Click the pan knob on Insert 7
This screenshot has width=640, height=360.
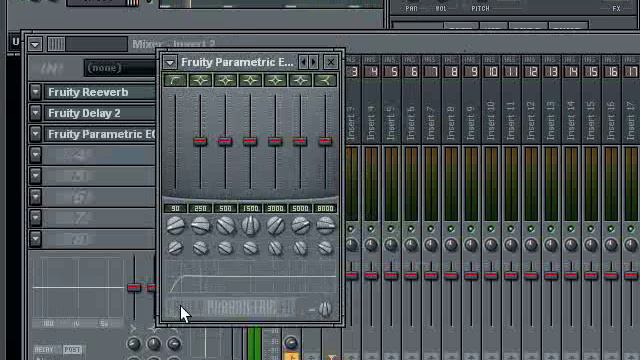point(431,245)
